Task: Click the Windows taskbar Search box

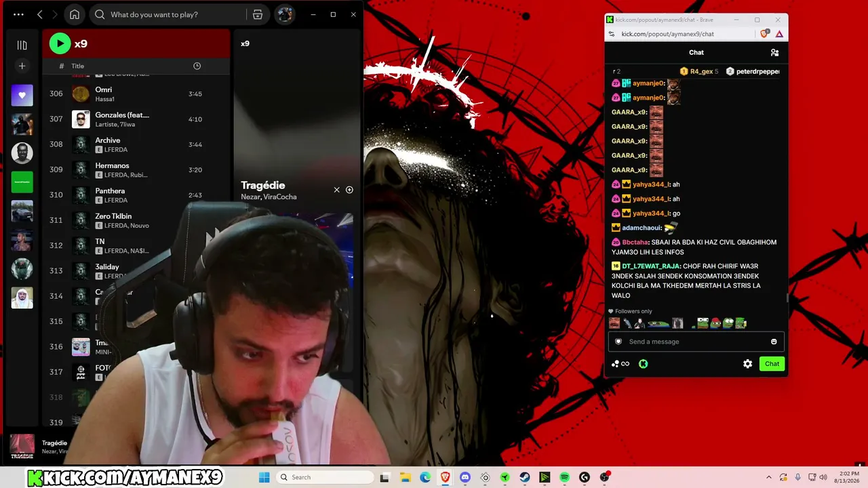Action: [325, 477]
